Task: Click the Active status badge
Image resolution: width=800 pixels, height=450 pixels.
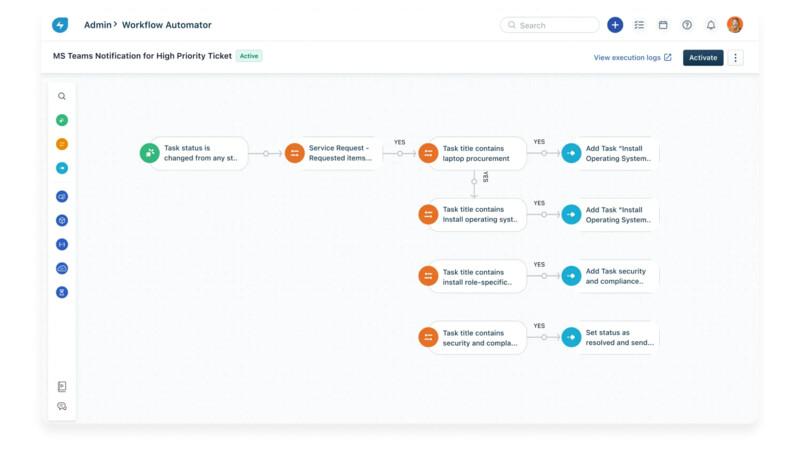Action: click(x=249, y=56)
